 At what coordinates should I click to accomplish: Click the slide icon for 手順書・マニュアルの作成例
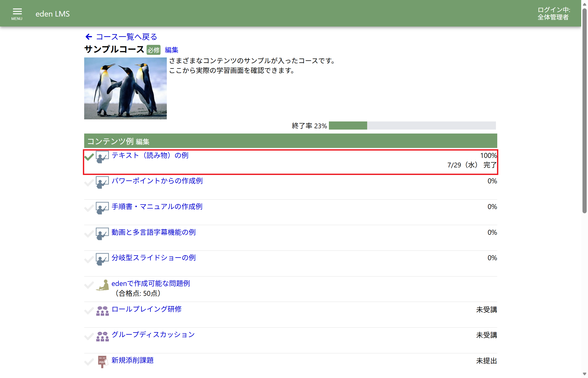pos(102,208)
